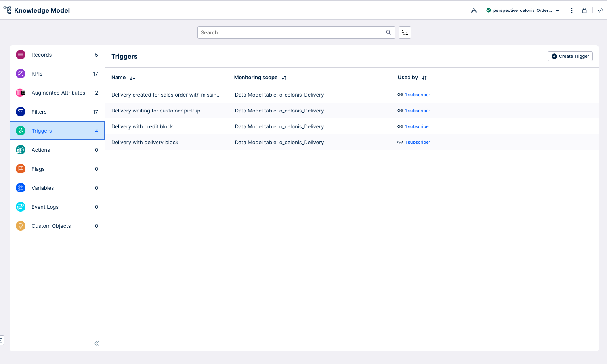Click the KPIs count 17
The width and height of the screenshot is (607, 364).
pyautogui.click(x=95, y=74)
